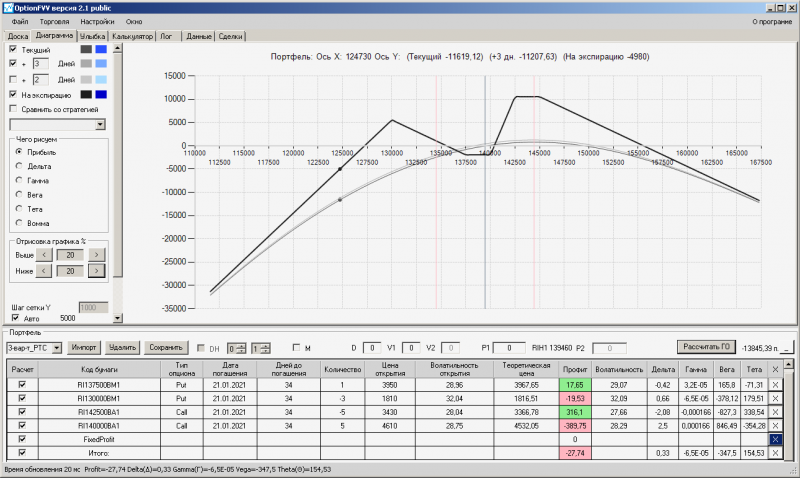Image resolution: width=800 pixels, height=478 pixels.
Task: Switch to the Лог tab
Action: tap(166, 36)
